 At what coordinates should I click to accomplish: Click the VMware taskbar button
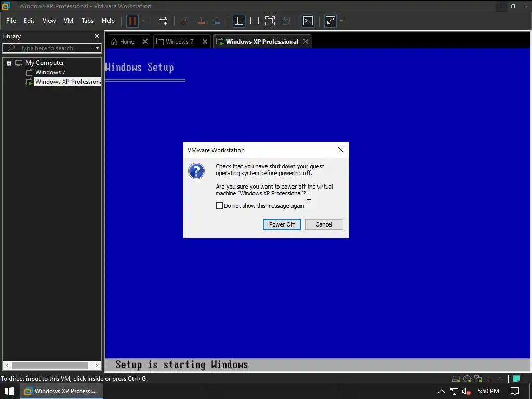click(x=62, y=391)
